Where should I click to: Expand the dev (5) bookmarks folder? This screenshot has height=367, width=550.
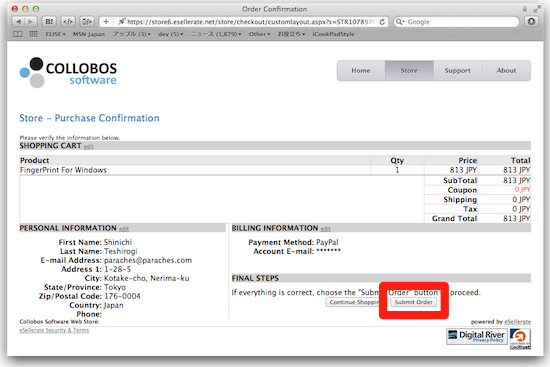[170, 34]
